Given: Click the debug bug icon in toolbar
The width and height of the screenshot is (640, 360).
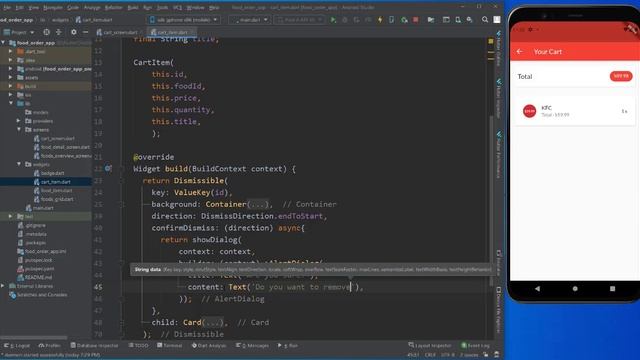Looking at the screenshot, I should click(x=344, y=20).
